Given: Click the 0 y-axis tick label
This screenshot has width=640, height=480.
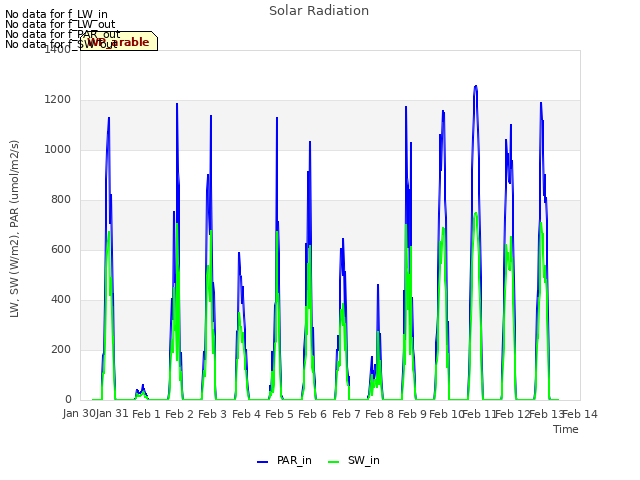Looking at the screenshot, I should tap(68, 399).
